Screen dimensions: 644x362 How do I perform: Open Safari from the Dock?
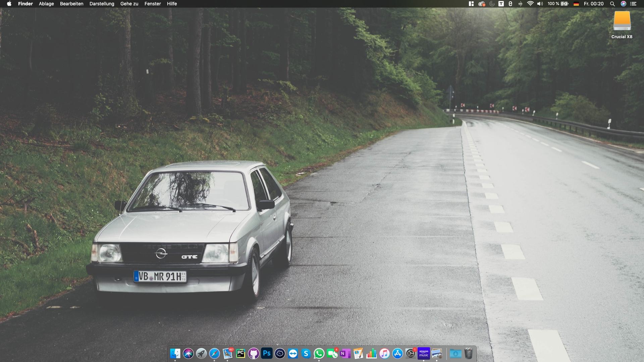click(x=214, y=353)
